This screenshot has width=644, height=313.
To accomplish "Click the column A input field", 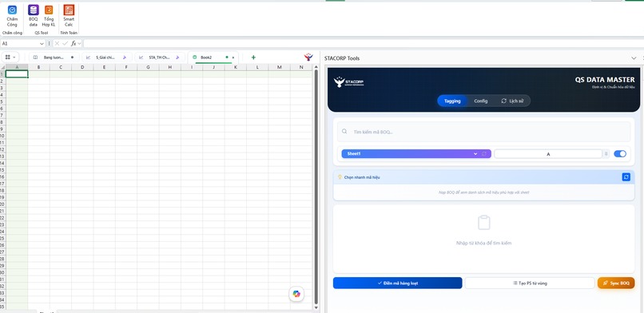I will click(548, 154).
